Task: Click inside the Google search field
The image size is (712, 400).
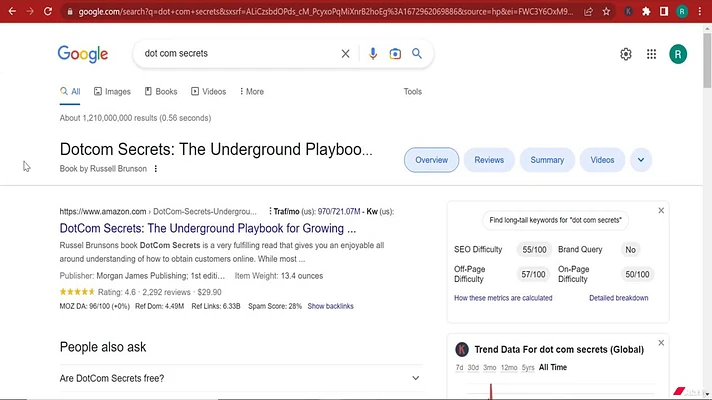Action: click(238, 54)
